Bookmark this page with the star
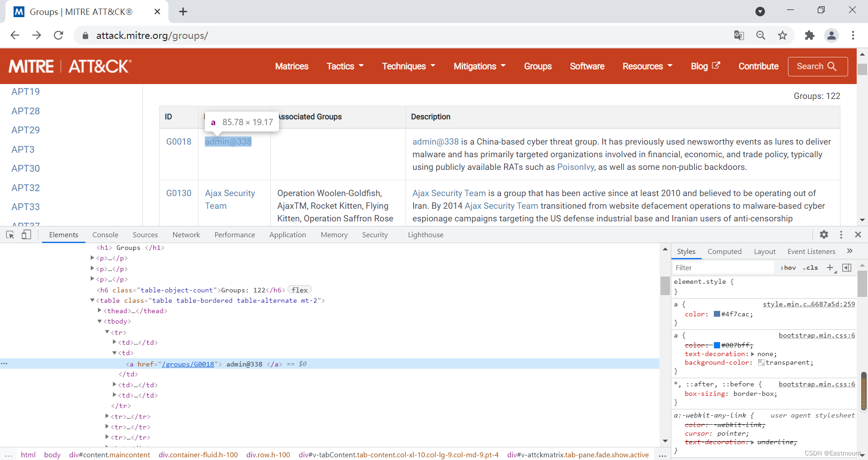868x460 pixels. point(783,35)
